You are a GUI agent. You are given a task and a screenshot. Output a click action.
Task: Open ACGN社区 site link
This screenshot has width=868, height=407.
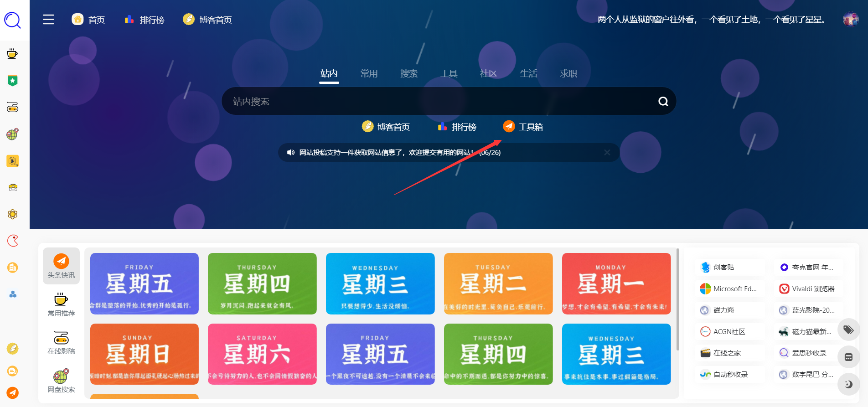[x=730, y=331]
